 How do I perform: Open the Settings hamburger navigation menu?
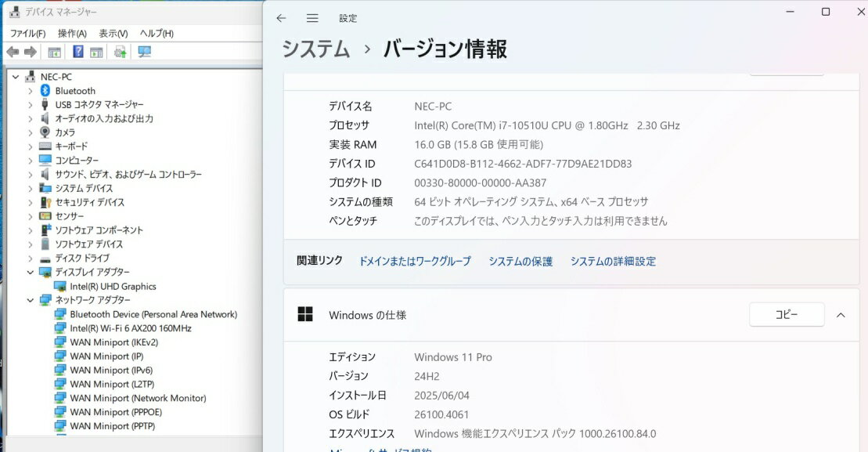312,18
